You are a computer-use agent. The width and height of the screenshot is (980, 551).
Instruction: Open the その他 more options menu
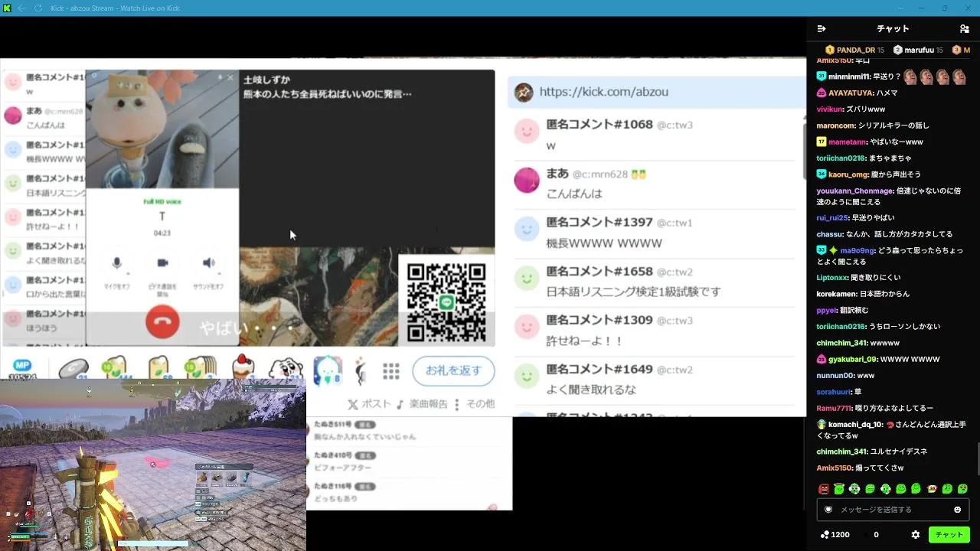475,404
